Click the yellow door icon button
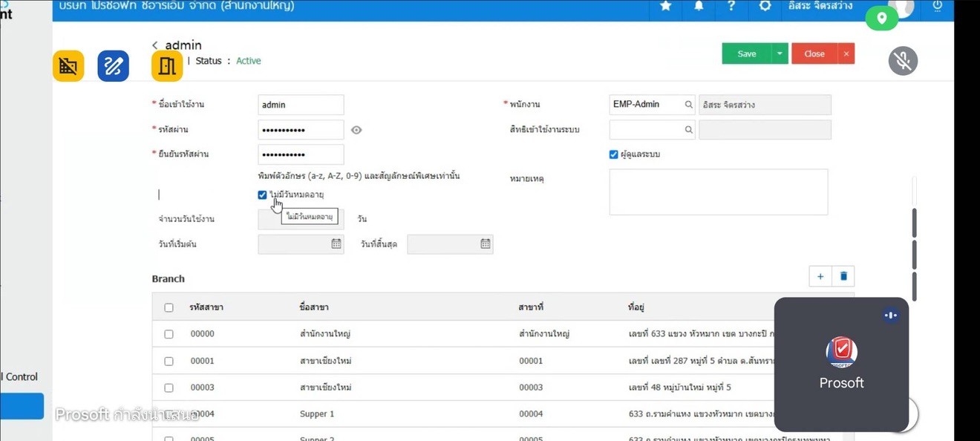 [x=167, y=66]
